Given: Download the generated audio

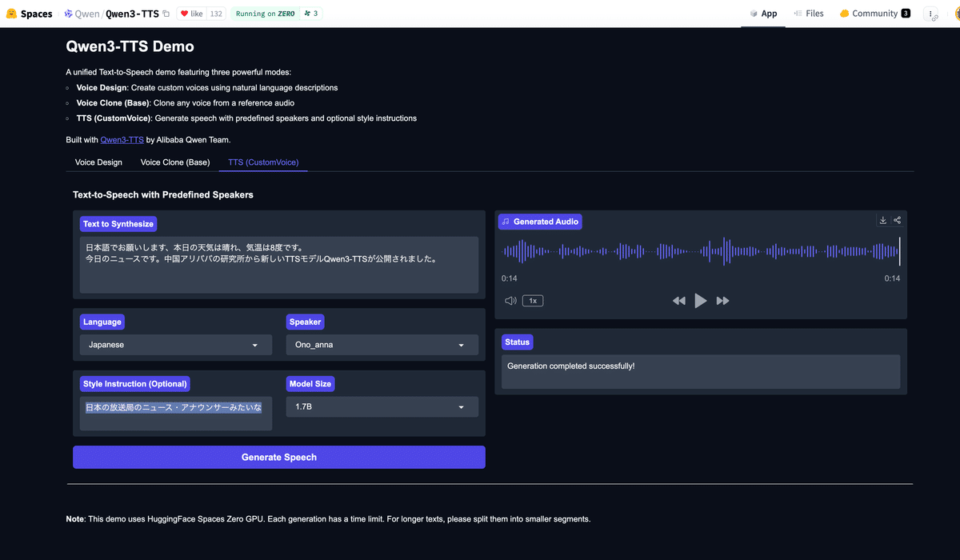Looking at the screenshot, I should (883, 221).
